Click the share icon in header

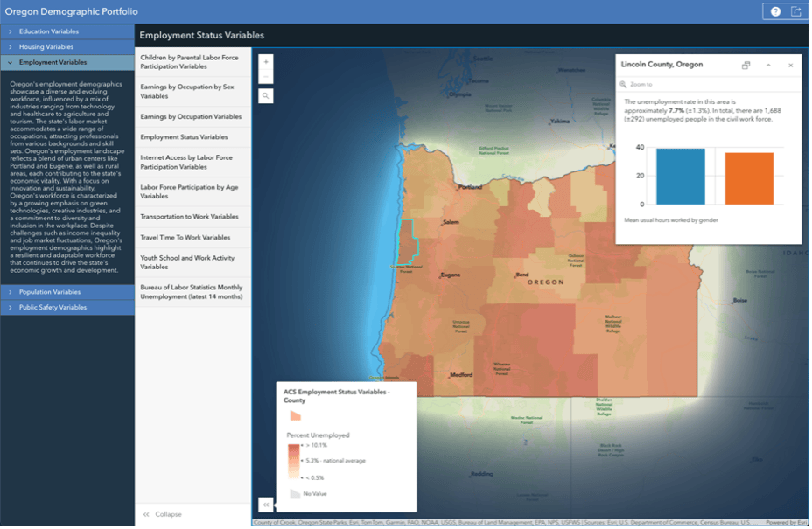tap(797, 12)
